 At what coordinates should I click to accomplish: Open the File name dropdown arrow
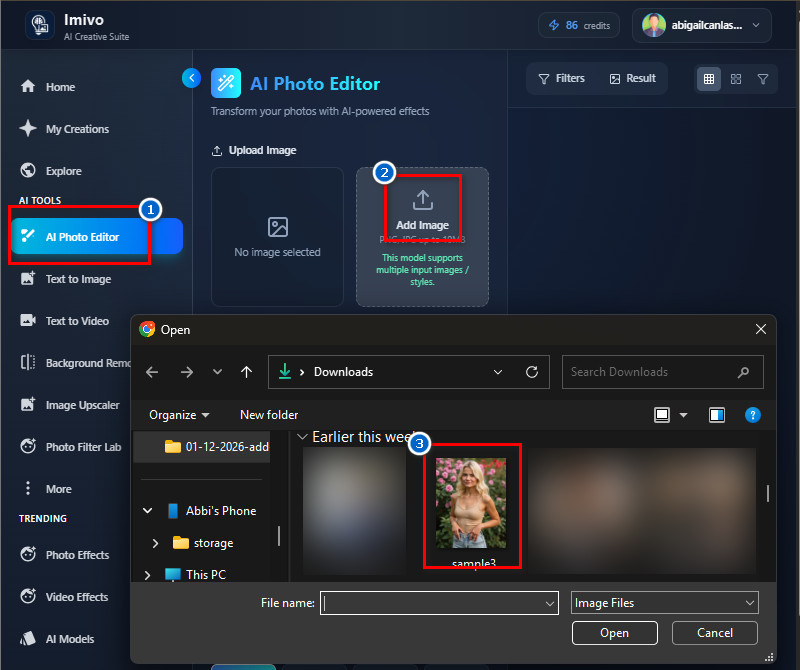(x=549, y=603)
